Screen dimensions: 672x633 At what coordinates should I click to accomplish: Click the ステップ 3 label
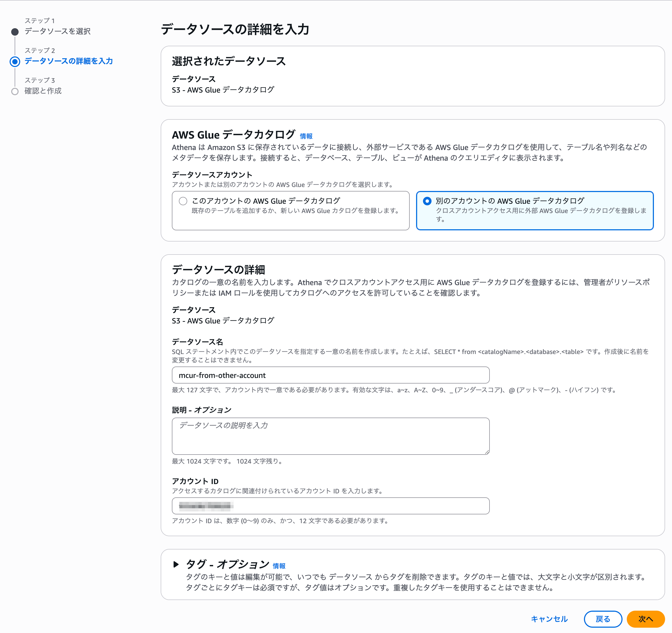(x=40, y=80)
